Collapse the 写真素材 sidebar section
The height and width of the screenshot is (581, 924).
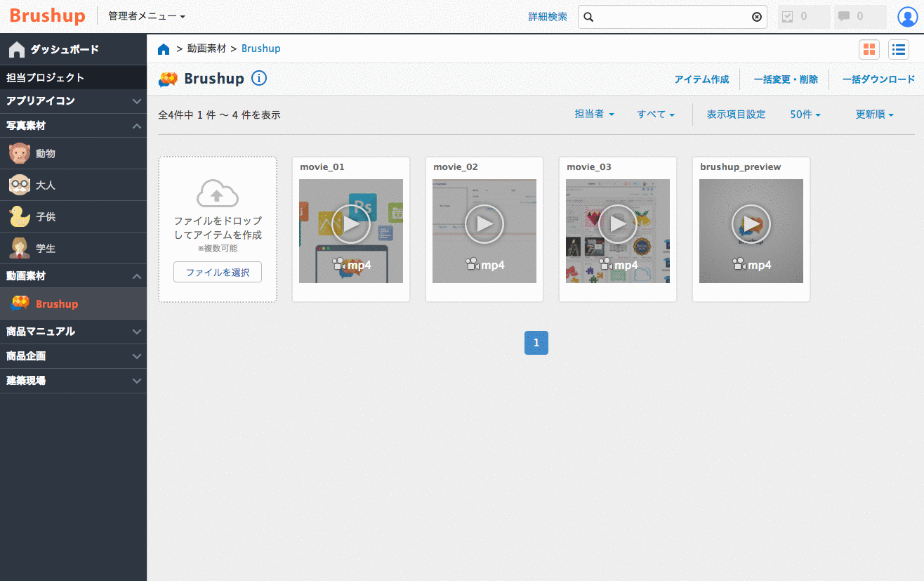(73, 126)
